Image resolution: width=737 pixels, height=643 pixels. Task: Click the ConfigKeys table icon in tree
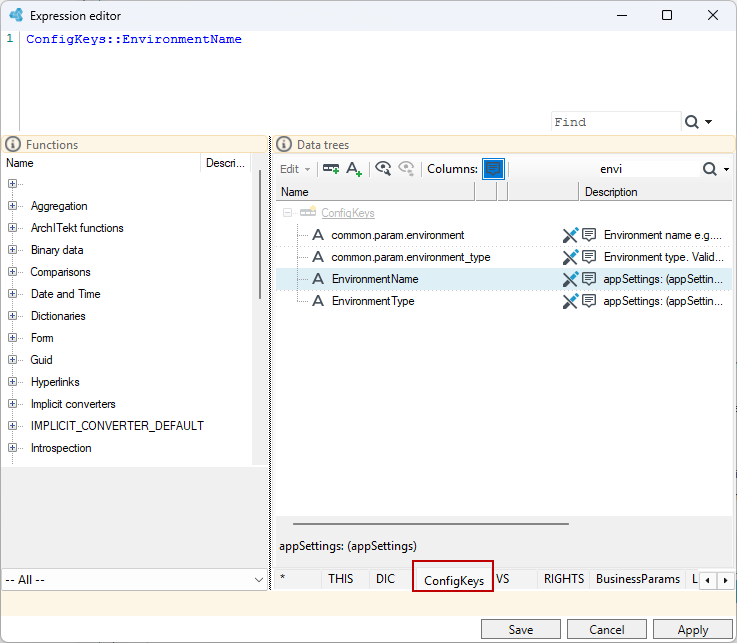tap(308, 212)
